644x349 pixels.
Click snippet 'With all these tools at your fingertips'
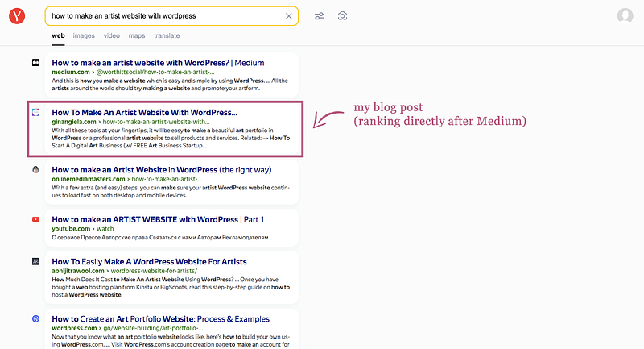pyautogui.click(x=101, y=131)
